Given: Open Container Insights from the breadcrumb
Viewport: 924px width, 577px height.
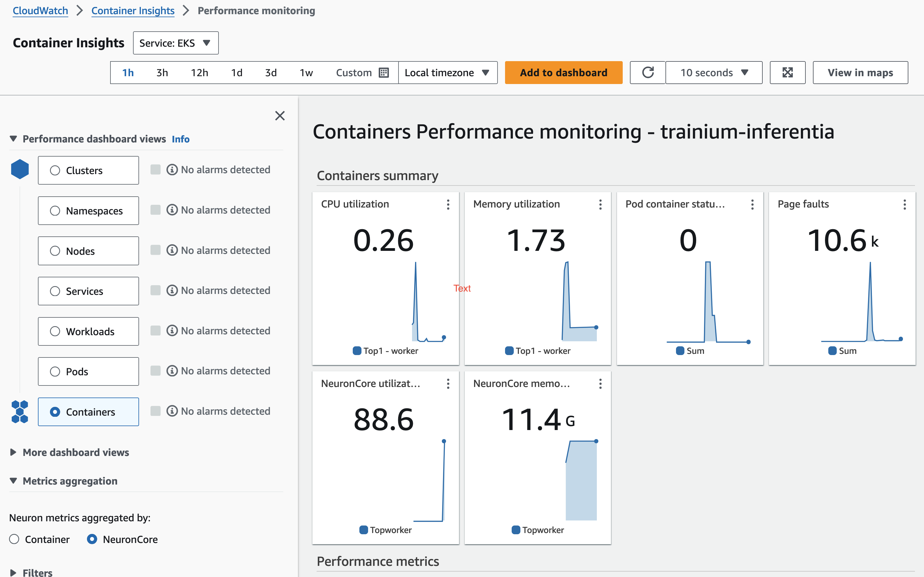Looking at the screenshot, I should click(133, 10).
